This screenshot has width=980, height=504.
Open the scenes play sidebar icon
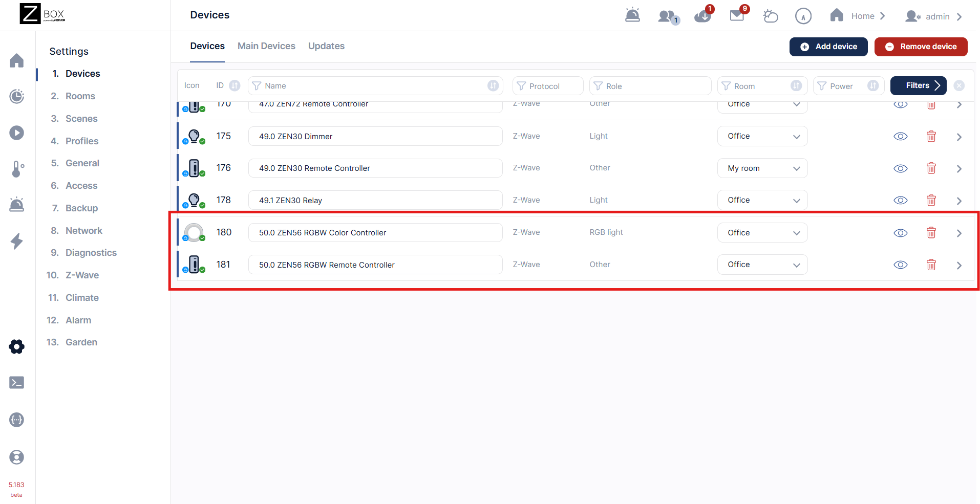pos(17,133)
